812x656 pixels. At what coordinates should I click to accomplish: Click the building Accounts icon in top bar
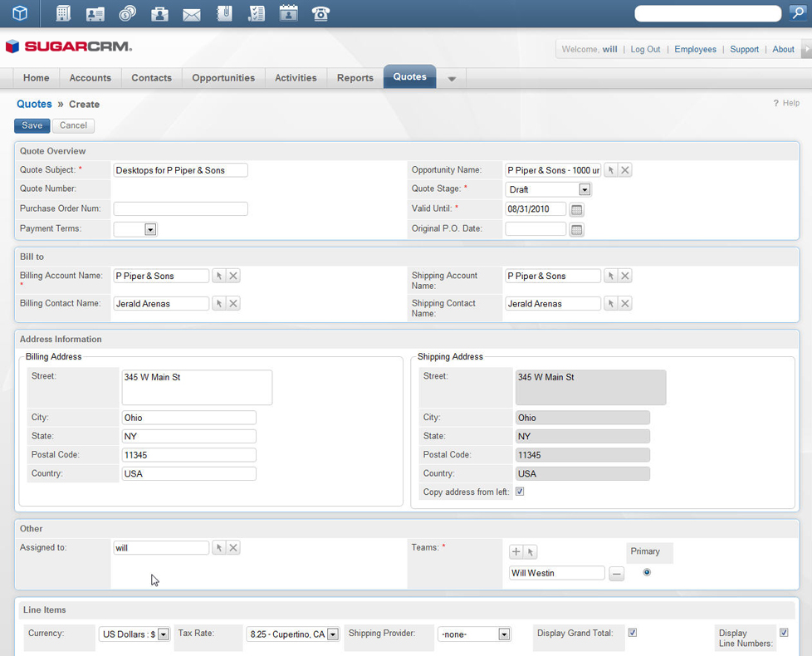click(x=63, y=13)
